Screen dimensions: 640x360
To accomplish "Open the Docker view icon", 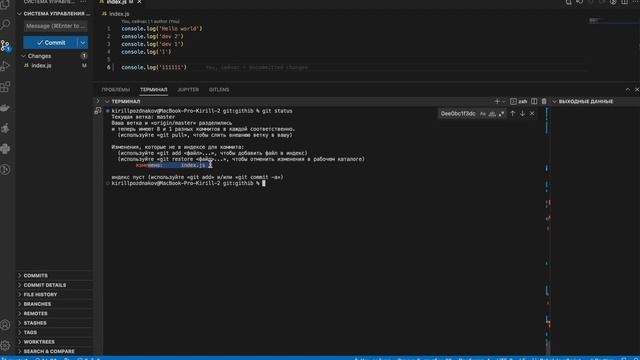I will pyautogui.click(x=5, y=108).
